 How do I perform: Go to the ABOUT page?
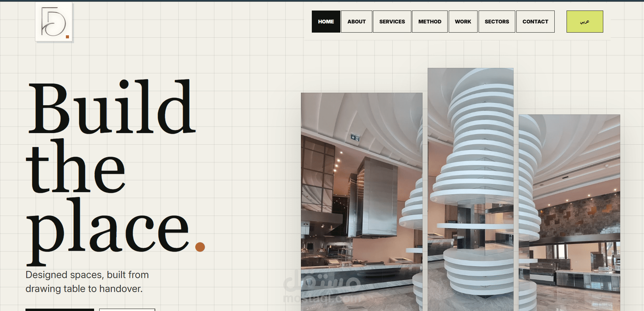point(357,22)
